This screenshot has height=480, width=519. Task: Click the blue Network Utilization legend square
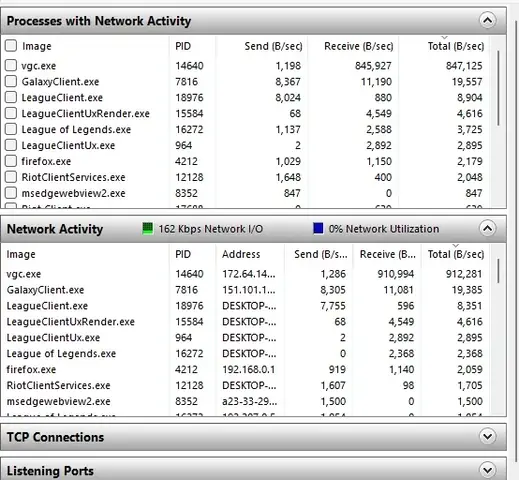318,229
